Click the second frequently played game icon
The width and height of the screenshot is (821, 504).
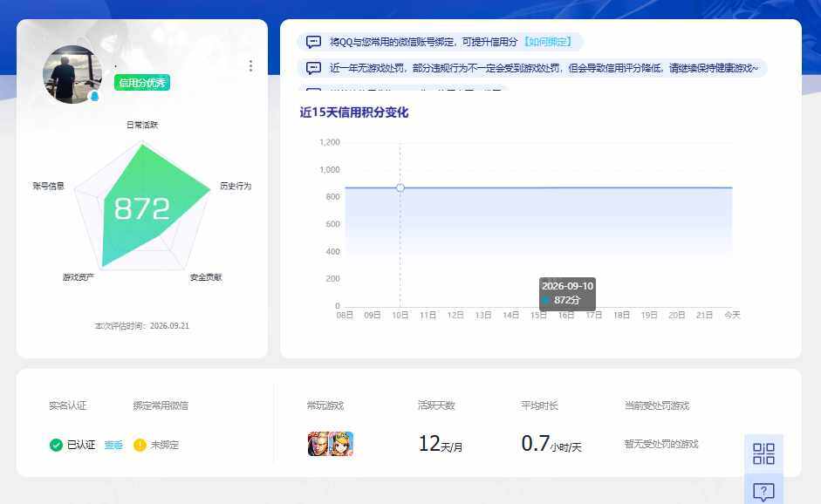pyautogui.click(x=342, y=444)
